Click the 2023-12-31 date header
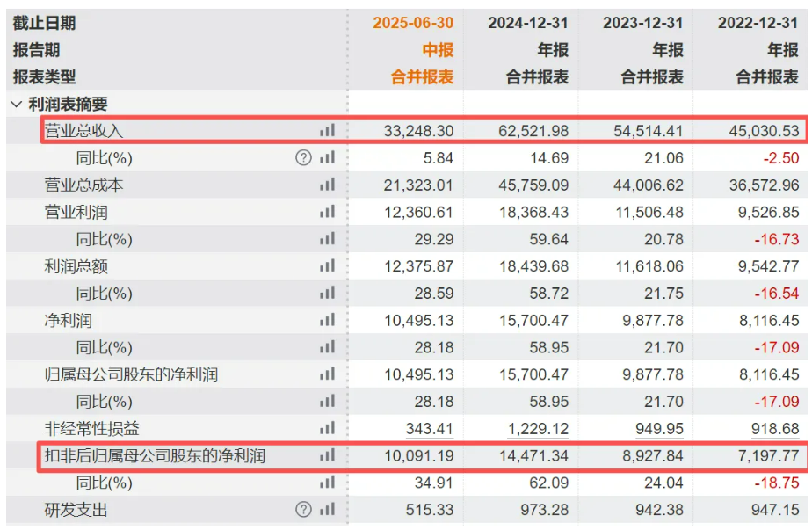The image size is (812, 530). [642, 24]
